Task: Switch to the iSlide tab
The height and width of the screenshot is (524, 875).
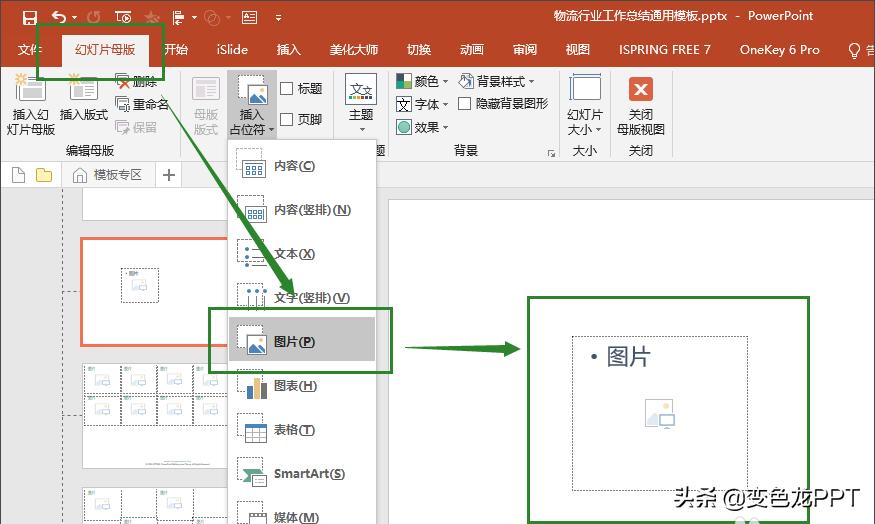Action: pyautogui.click(x=232, y=50)
